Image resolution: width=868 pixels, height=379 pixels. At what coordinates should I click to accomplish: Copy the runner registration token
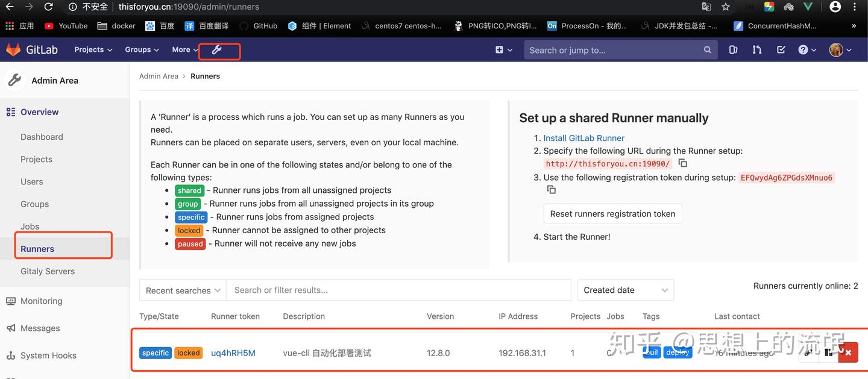[x=551, y=189]
